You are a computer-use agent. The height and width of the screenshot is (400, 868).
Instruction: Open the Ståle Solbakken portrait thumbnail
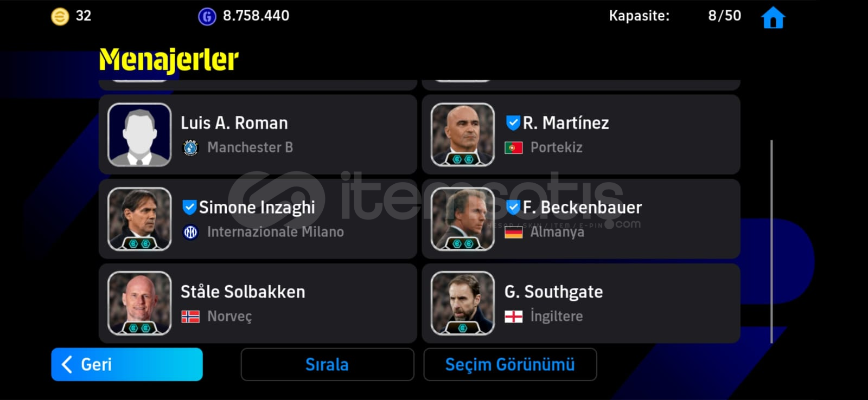(x=139, y=303)
